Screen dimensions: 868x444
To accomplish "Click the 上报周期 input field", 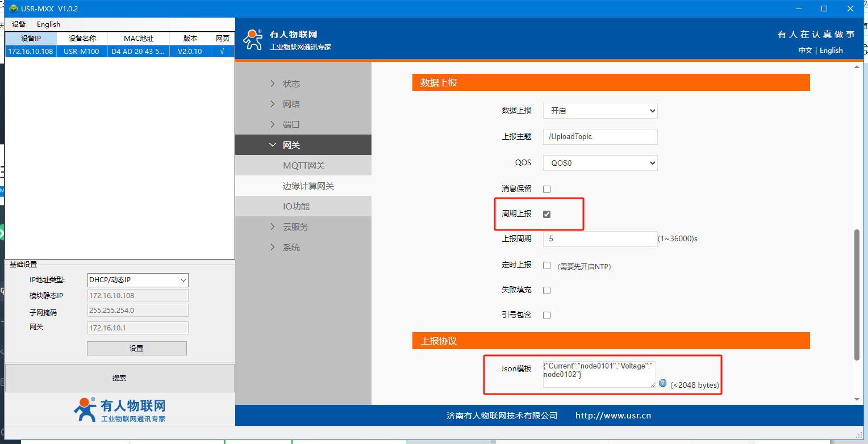I will pos(600,239).
